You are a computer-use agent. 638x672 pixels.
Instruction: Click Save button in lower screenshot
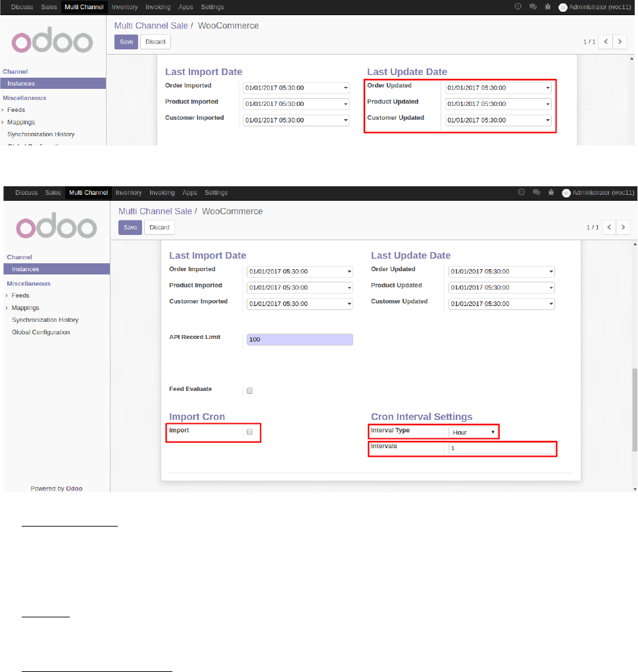[x=130, y=228]
